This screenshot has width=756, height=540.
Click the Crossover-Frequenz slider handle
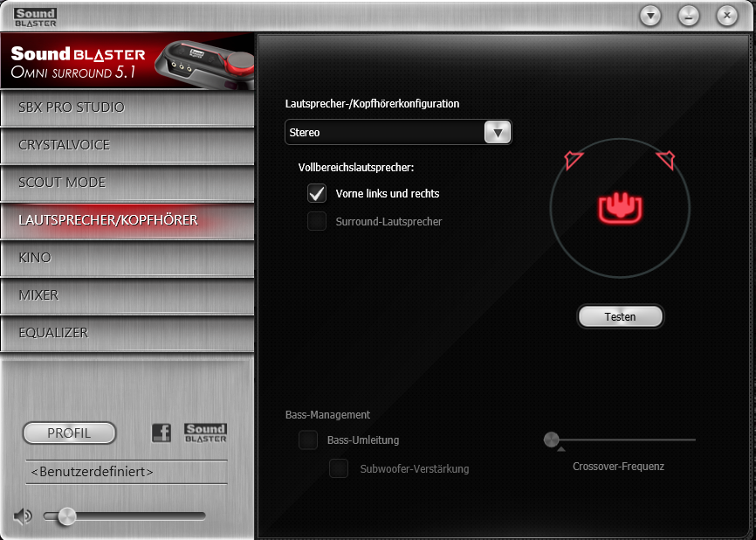551,440
